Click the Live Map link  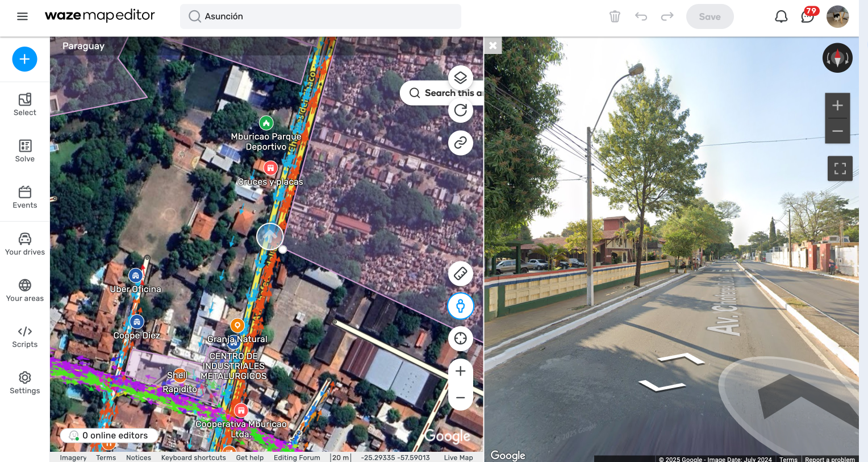click(458, 457)
